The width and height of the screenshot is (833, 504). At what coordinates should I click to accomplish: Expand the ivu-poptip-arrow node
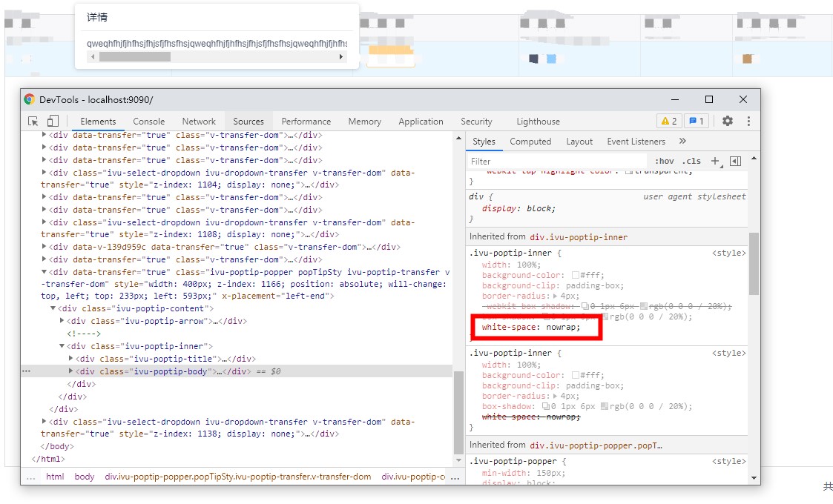coord(62,320)
